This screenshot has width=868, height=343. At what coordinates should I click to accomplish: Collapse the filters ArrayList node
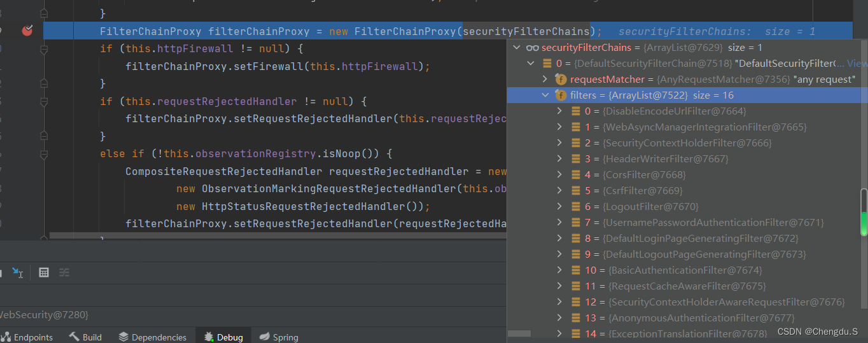coord(545,95)
